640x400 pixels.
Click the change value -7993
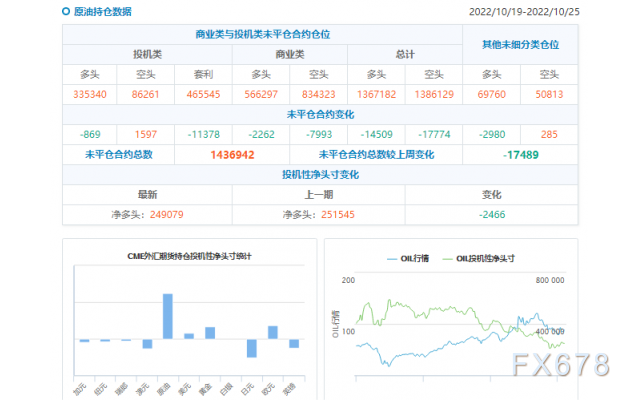(319, 134)
